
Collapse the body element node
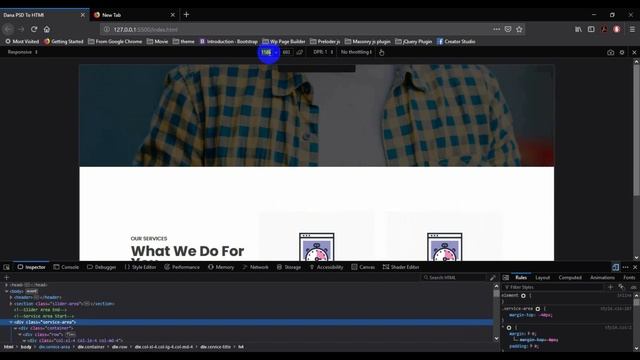point(7,291)
